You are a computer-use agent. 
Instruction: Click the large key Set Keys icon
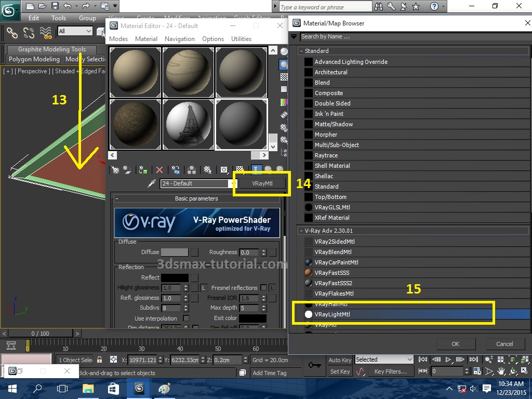pos(314,365)
